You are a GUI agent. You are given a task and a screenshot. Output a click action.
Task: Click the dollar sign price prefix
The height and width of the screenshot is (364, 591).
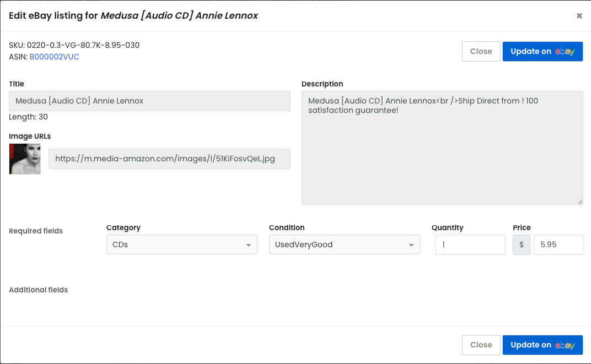click(x=522, y=245)
